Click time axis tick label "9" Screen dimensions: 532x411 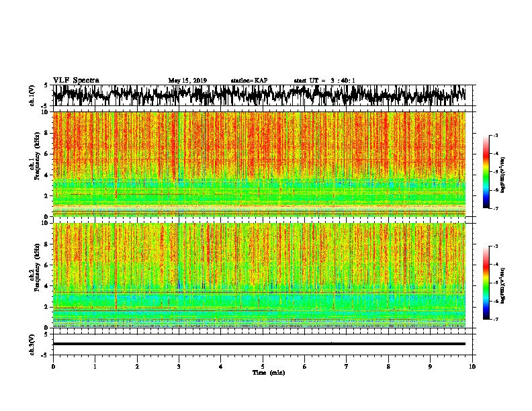tap(430, 367)
